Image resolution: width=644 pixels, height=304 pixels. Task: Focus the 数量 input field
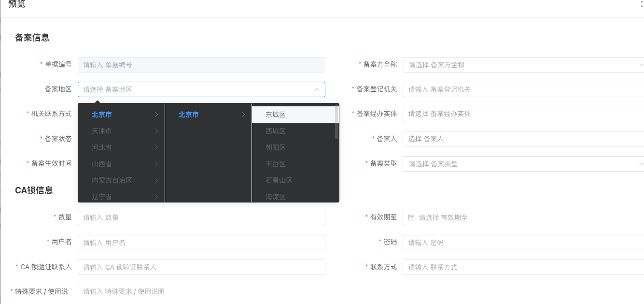(x=201, y=217)
